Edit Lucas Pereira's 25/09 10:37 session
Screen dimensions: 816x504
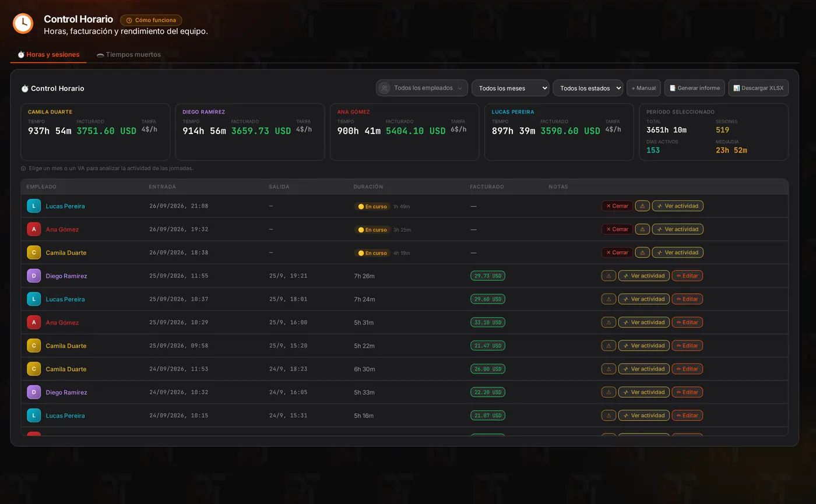click(x=687, y=299)
